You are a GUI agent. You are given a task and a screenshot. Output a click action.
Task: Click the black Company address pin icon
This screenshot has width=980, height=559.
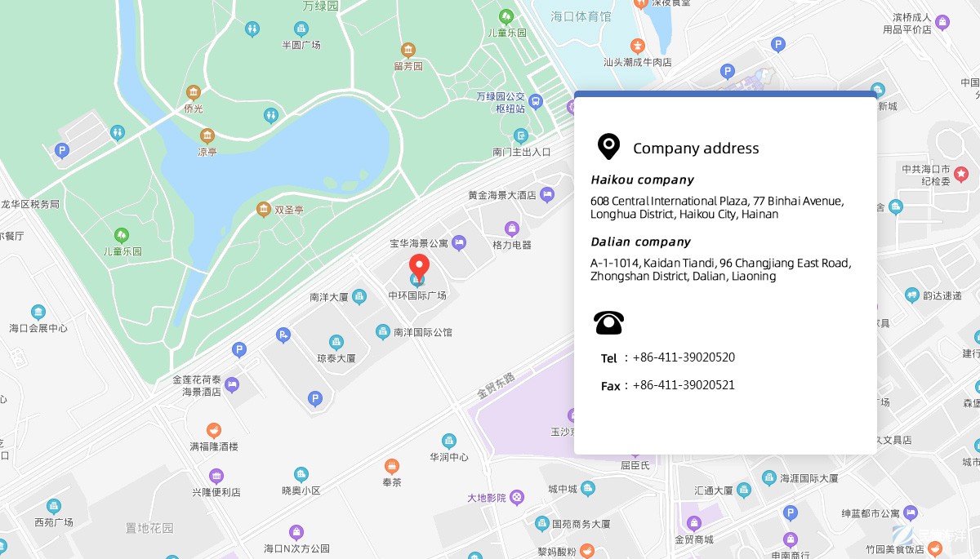click(x=608, y=147)
